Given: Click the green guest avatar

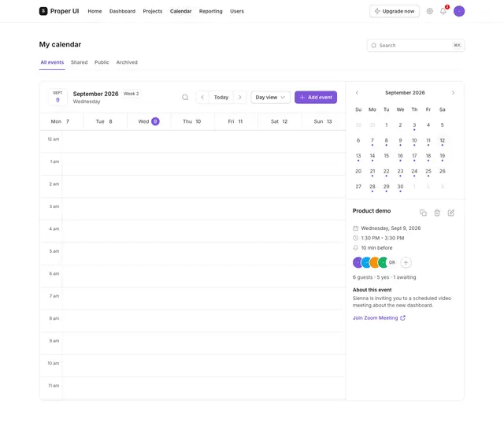Looking at the screenshot, I should coord(383,262).
